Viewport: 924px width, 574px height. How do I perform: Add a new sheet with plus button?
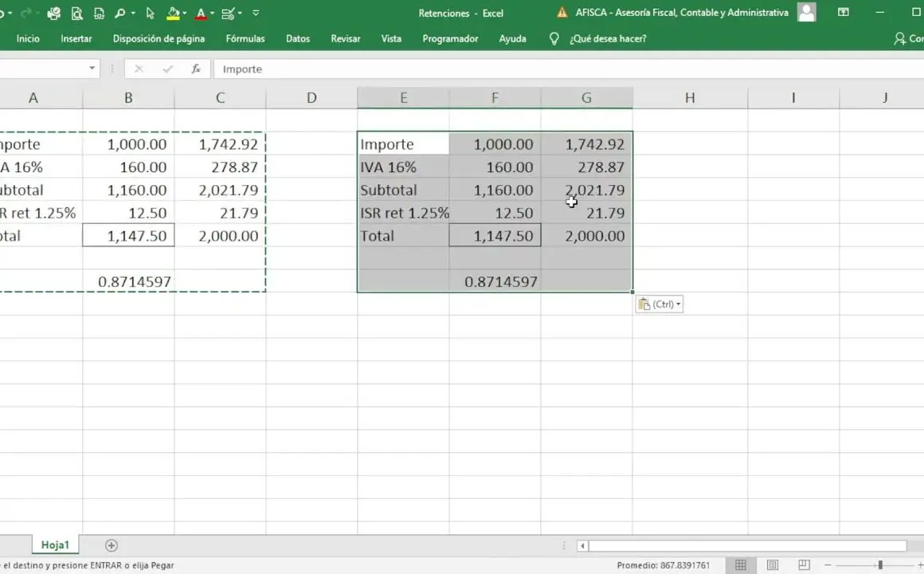112,545
